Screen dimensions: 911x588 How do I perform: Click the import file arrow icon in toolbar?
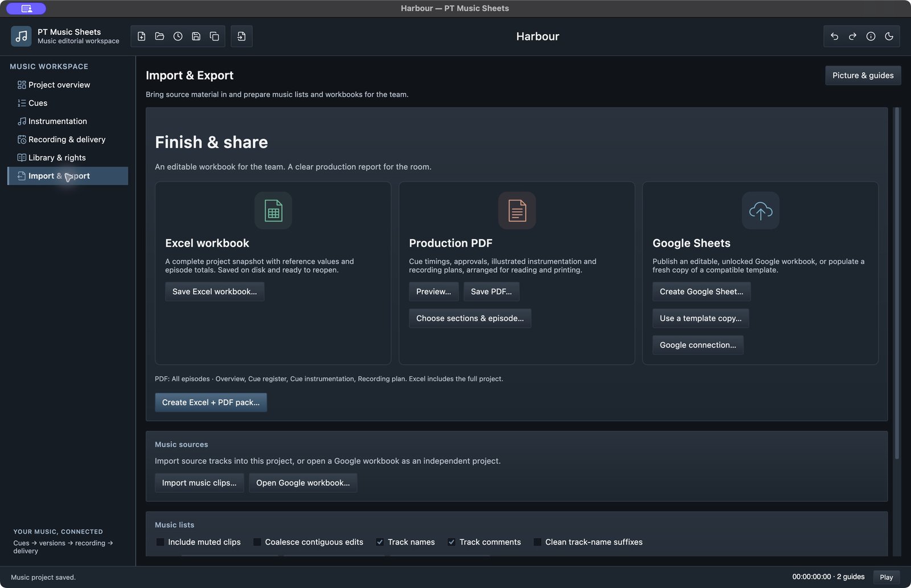(x=241, y=36)
